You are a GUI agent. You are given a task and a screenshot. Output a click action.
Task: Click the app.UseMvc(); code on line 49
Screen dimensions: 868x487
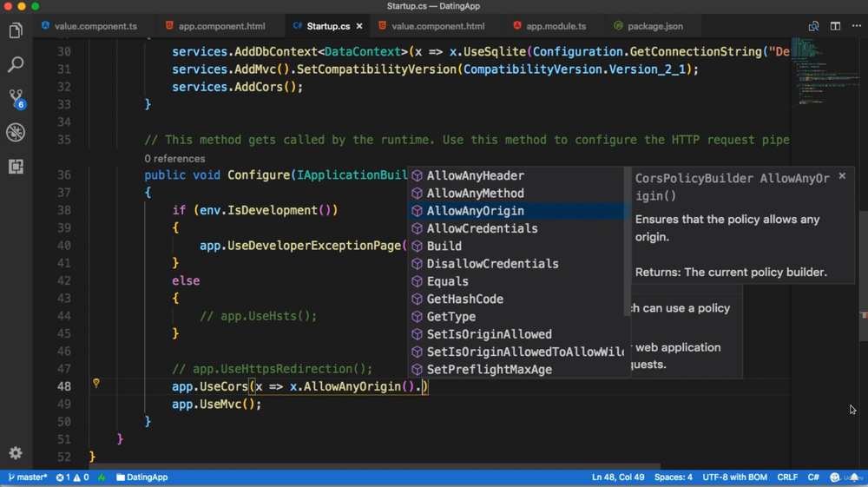[x=216, y=404]
